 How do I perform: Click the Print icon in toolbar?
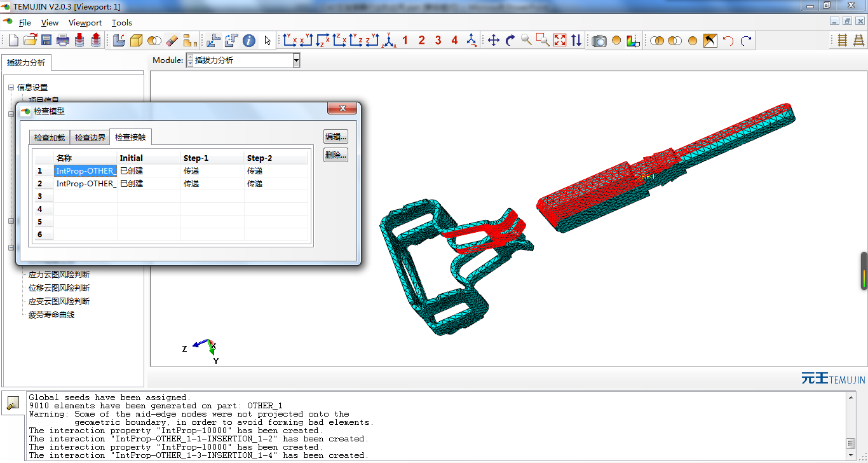[x=63, y=41]
